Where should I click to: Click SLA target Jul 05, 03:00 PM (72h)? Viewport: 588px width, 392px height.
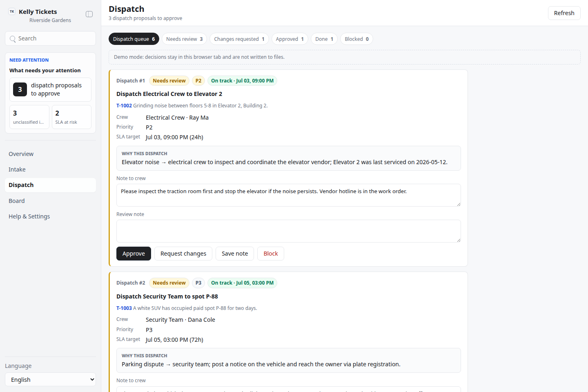coord(174,340)
